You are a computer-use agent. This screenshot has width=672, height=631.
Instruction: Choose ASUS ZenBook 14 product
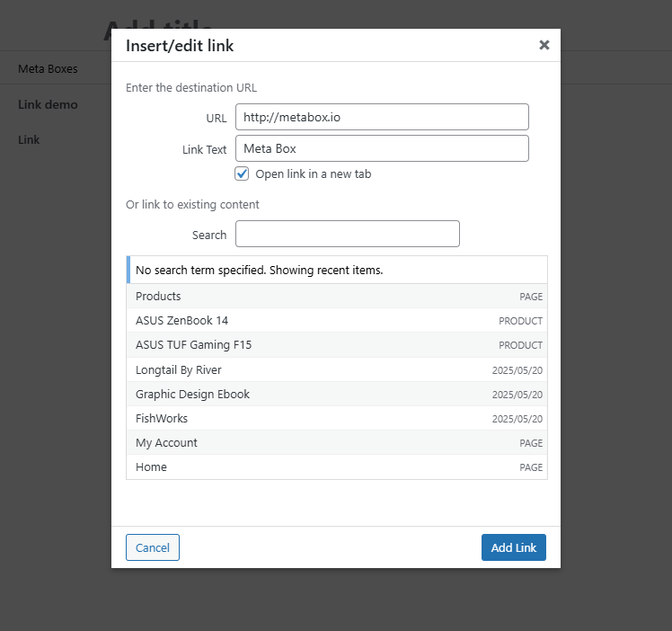tap(337, 320)
